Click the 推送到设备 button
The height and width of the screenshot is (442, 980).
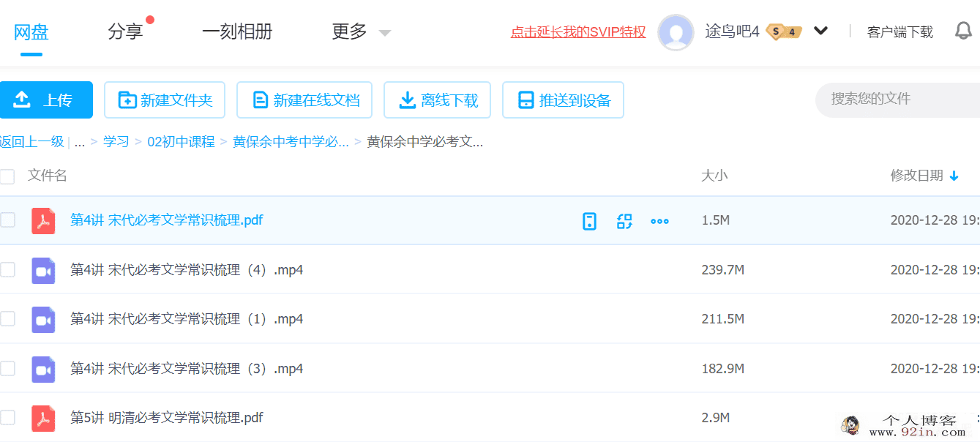tap(563, 100)
